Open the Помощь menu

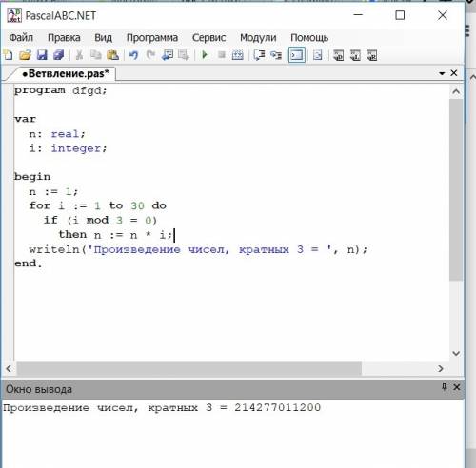pyautogui.click(x=309, y=38)
